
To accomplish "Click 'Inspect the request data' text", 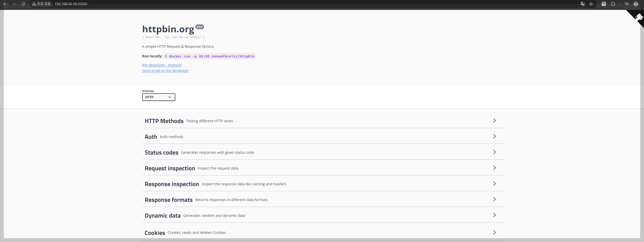I will (218, 168).
